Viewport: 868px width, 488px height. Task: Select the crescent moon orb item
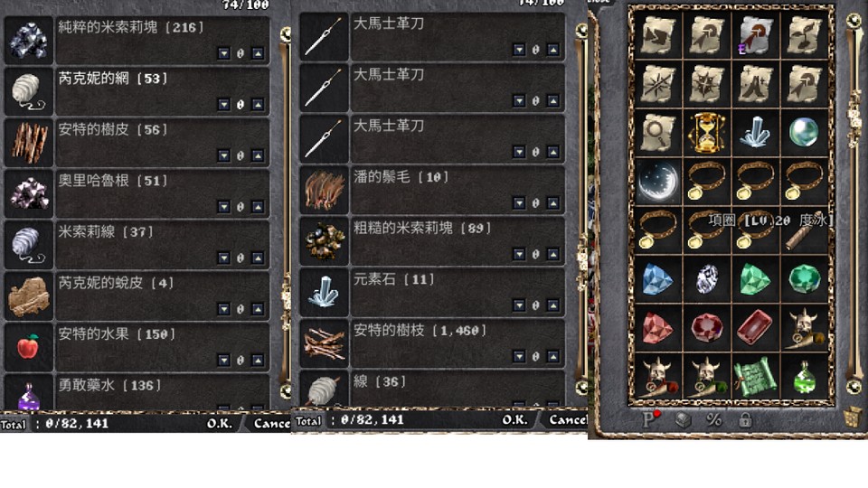657,182
